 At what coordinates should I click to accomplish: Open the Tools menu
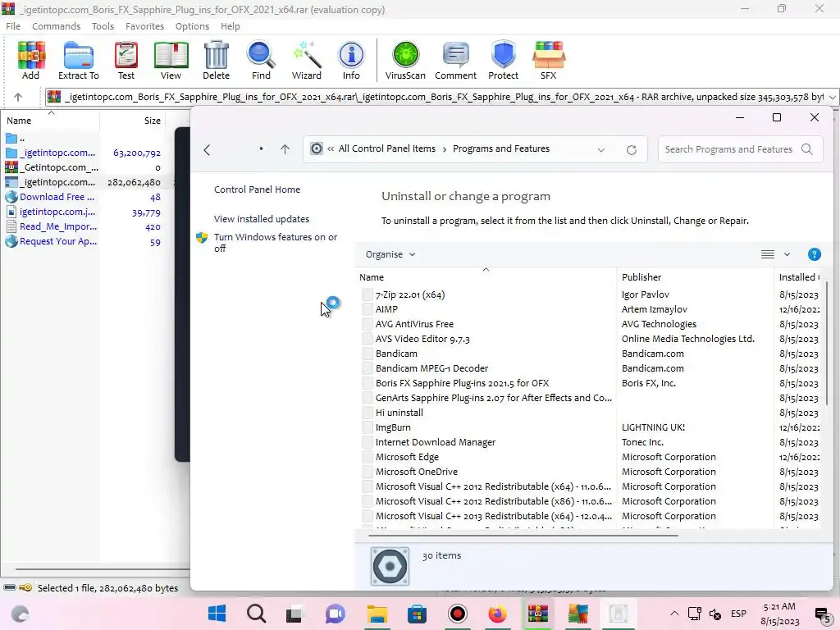tap(103, 26)
